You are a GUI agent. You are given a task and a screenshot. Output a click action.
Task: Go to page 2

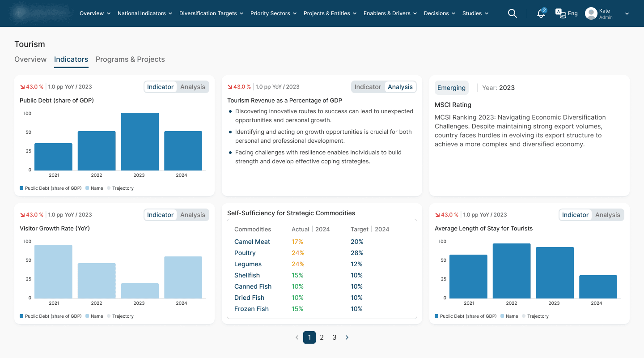[x=322, y=337]
